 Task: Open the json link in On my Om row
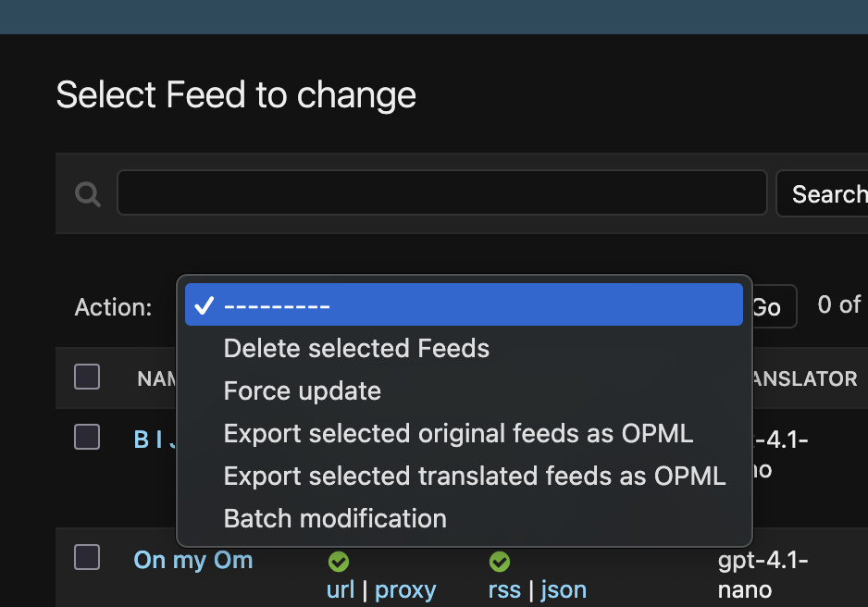point(564,589)
